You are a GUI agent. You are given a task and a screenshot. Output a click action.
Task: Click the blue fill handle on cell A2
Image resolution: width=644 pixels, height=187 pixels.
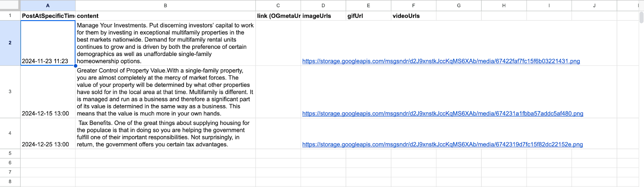coord(75,66)
